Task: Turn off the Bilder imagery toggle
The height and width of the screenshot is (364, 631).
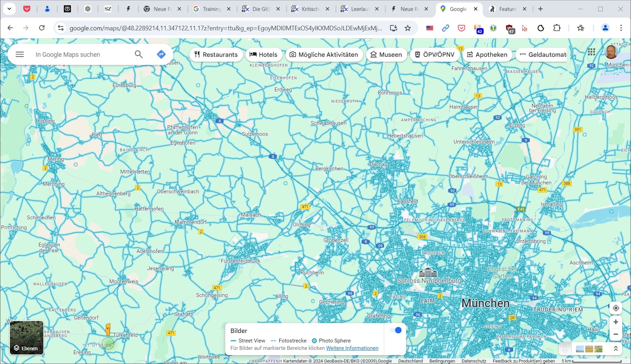Action: point(395,330)
